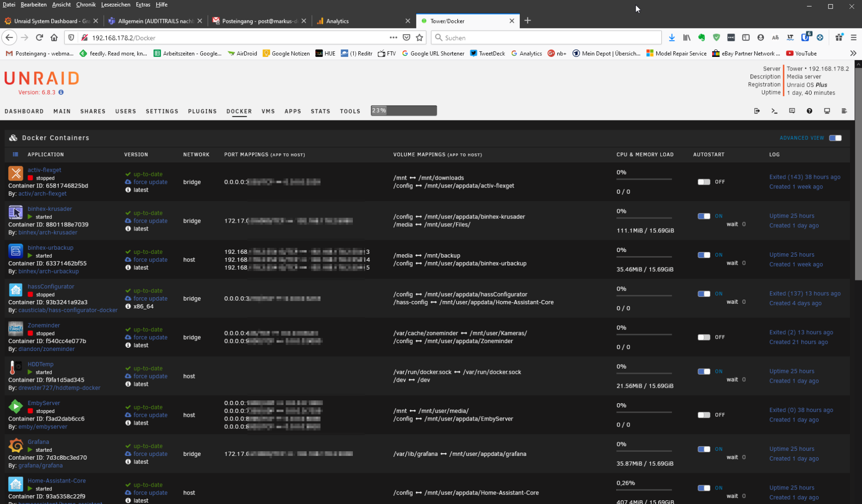
Task: Open the address bar page actions menu
Action: tap(393, 37)
